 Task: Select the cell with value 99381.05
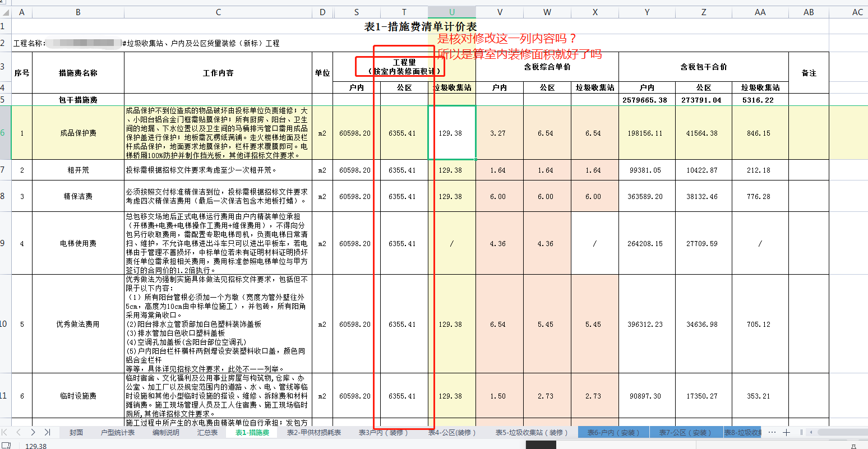pos(647,170)
